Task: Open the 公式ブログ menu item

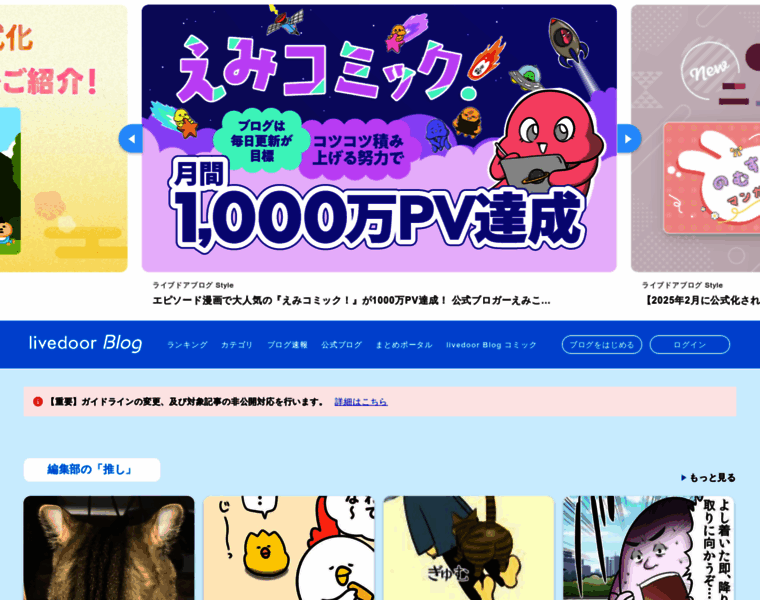Action: (x=341, y=345)
